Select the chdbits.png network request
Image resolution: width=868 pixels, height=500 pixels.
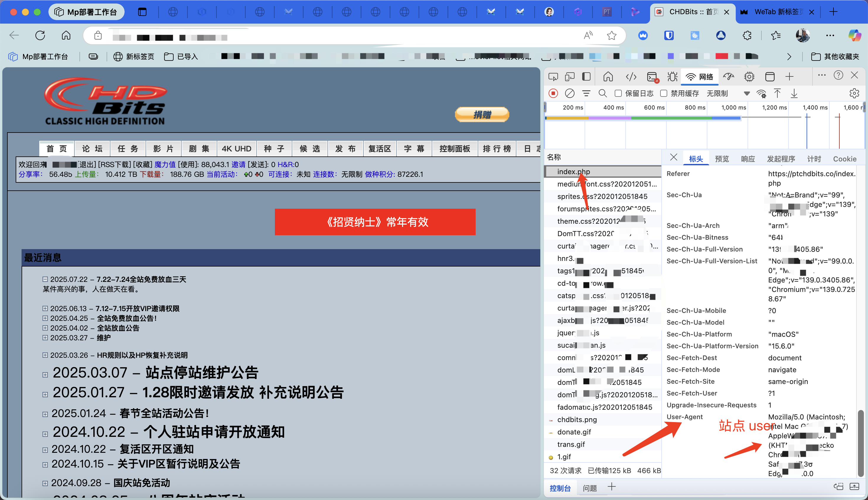click(x=603, y=419)
